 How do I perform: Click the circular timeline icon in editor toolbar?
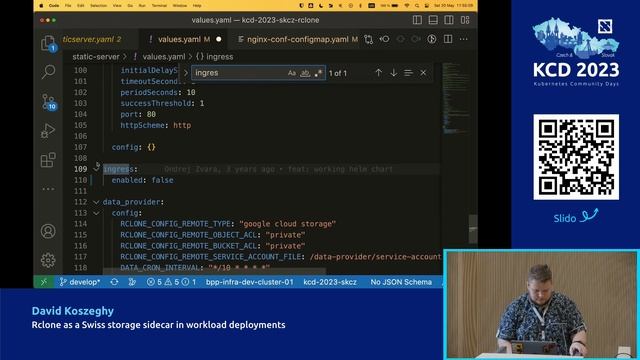tap(431, 39)
